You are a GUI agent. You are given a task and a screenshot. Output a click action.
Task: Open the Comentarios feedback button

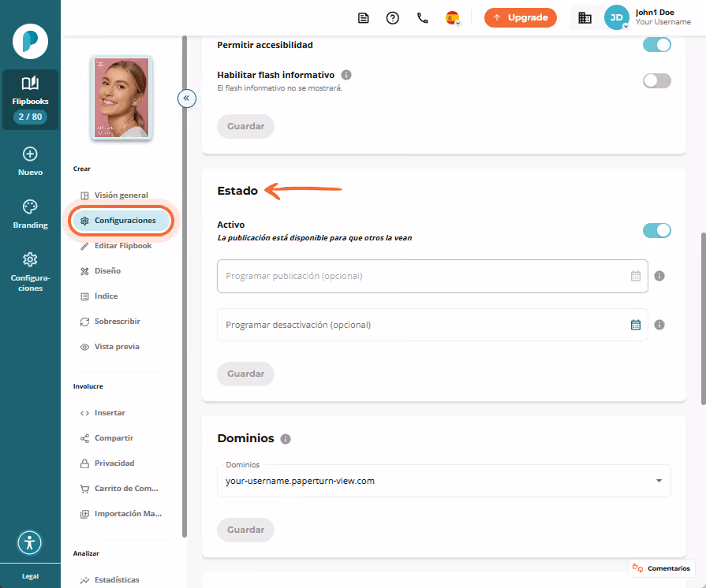pos(661,568)
